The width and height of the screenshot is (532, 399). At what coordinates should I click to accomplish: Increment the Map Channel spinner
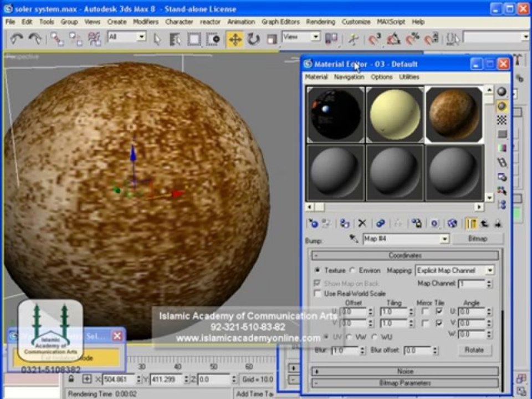click(x=489, y=282)
